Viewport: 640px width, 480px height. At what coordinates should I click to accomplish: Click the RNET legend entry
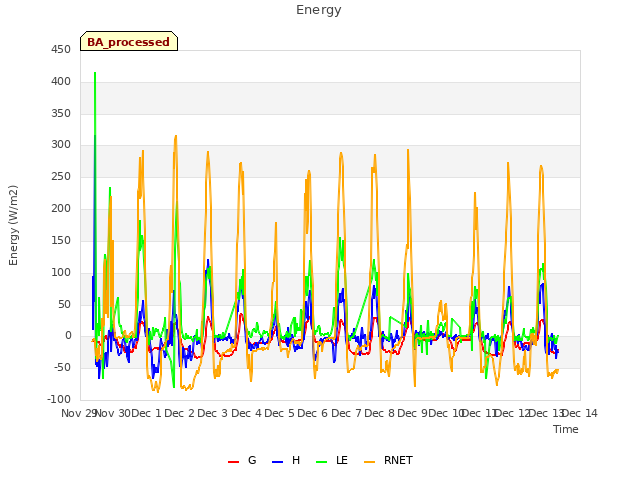point(388,460)
